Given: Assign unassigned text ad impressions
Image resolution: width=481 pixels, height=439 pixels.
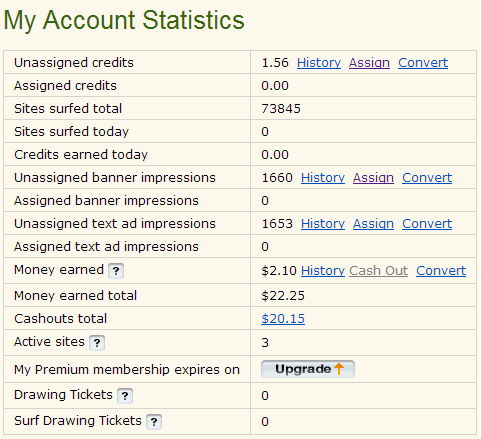Looking at the screenshot, I should (x=373, y=224).
